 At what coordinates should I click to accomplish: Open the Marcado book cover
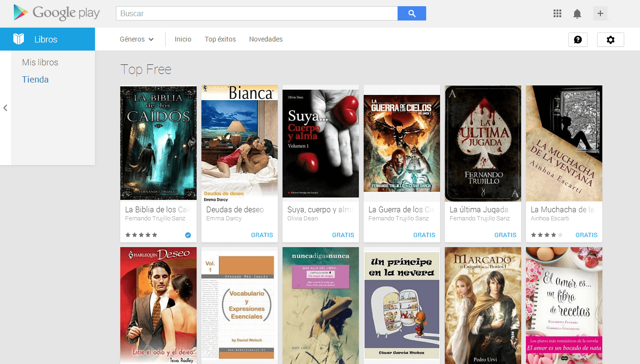pyautogui.click(x=483, y=305)
